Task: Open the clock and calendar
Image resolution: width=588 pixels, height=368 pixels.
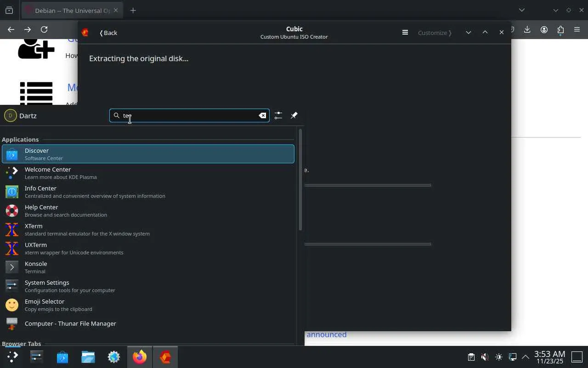Action: coord(549,357)
